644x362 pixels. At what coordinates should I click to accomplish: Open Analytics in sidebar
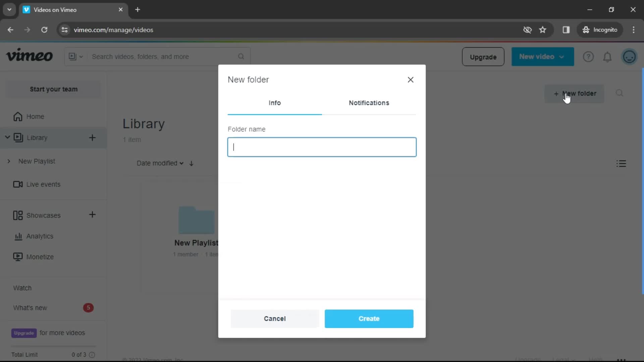coord(40,236)
